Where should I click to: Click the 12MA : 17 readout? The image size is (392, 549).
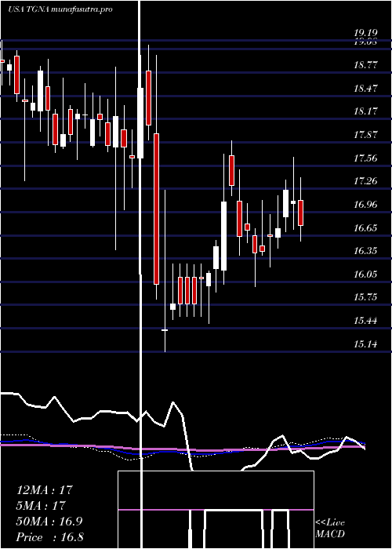pos(45,489)
